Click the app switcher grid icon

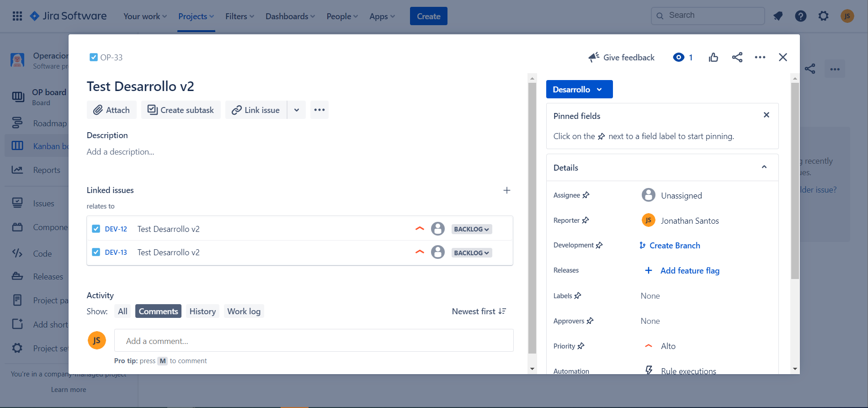(x=17, y=16)
